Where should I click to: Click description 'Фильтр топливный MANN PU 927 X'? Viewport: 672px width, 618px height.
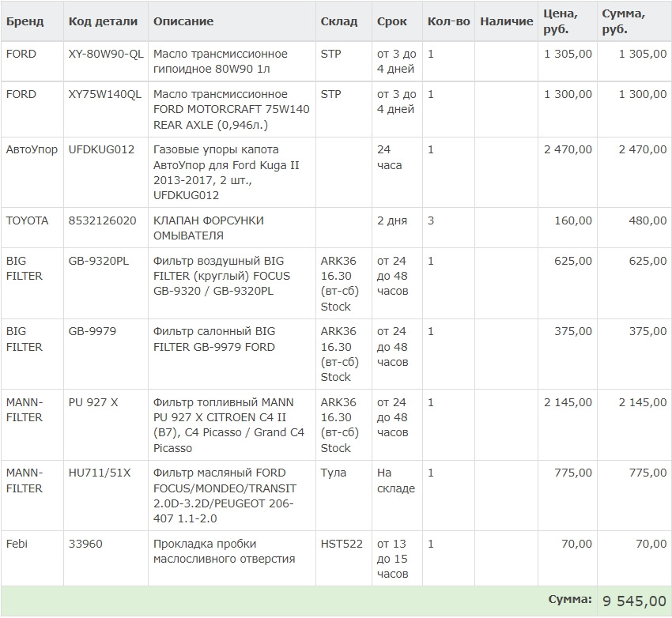(x=223, y=410)
